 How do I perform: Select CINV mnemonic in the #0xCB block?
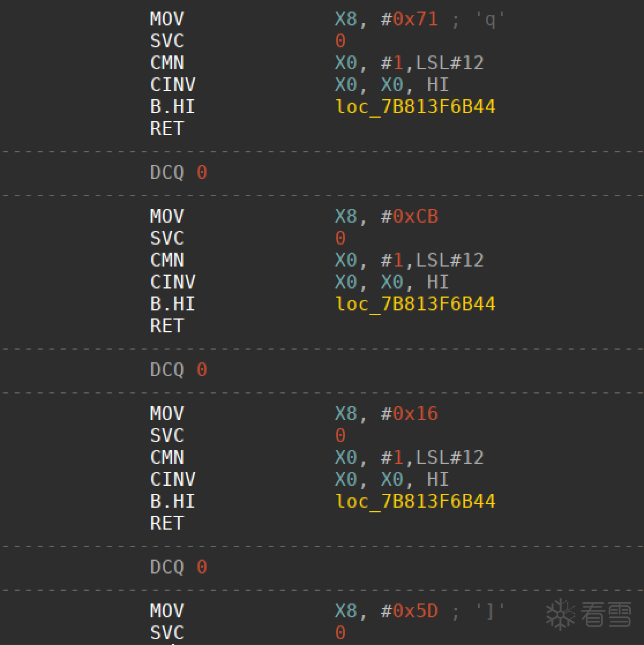(x=173, y=282)
